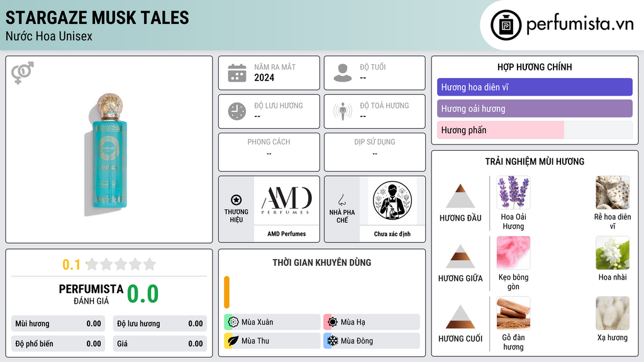Click the sillage icon beside Độ toả hương
This screenshot has width=644, height=362.
tap(343, 111)
